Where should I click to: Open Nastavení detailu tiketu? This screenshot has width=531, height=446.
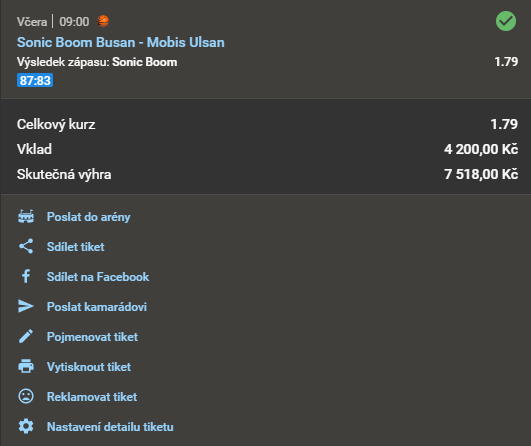110,427
